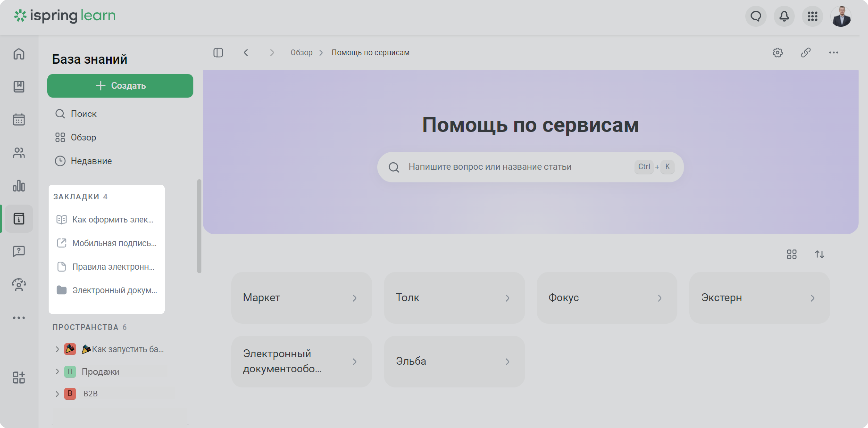The height and width of the screenshot is (428, 868).
Task: Click the ЗАКЛАДКИ section header
Action: 80,197
